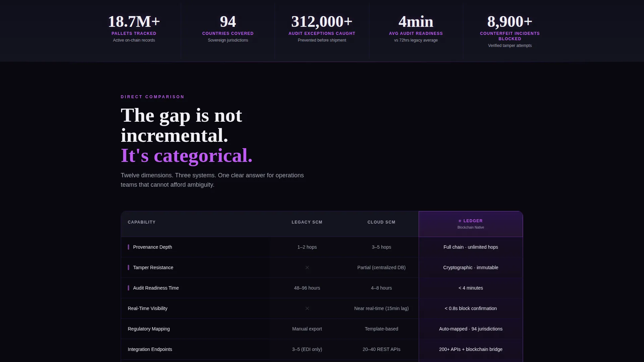Screen dimensions: 644x362
Task: Click the '3–5 (EDI only)' cell
Action: click(307, 349)
